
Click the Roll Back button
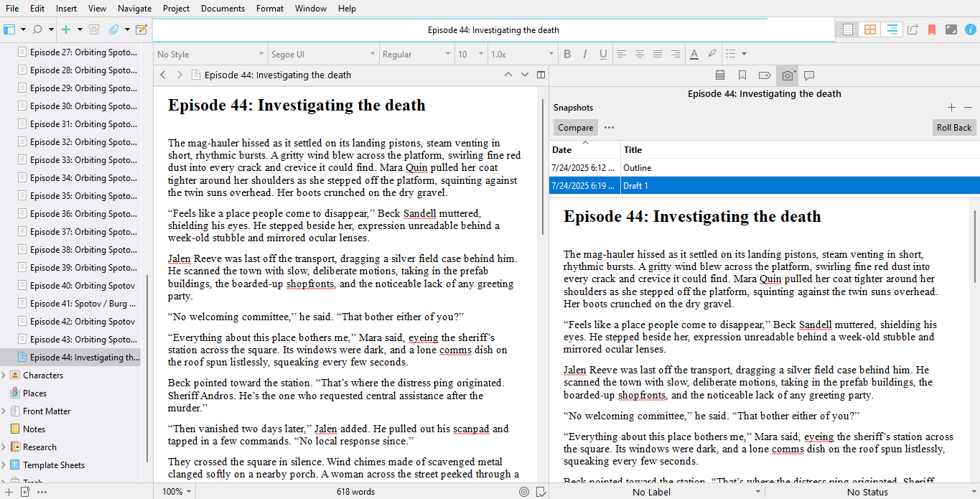pos(953,127)
